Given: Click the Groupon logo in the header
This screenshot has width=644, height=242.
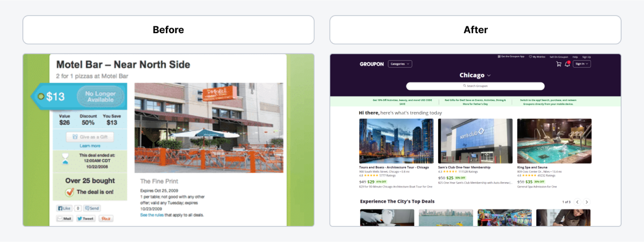Looking at the screenshot, I should click(372, 64).
